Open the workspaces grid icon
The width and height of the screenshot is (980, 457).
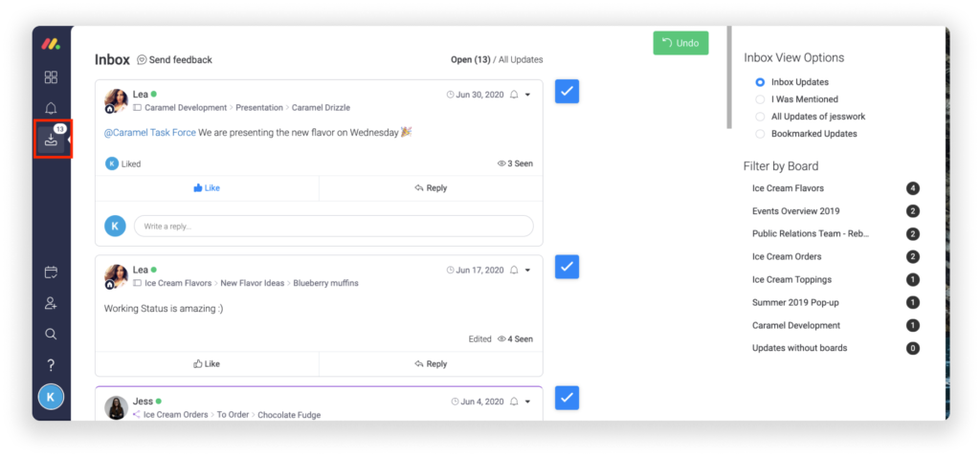coord(52,77)
